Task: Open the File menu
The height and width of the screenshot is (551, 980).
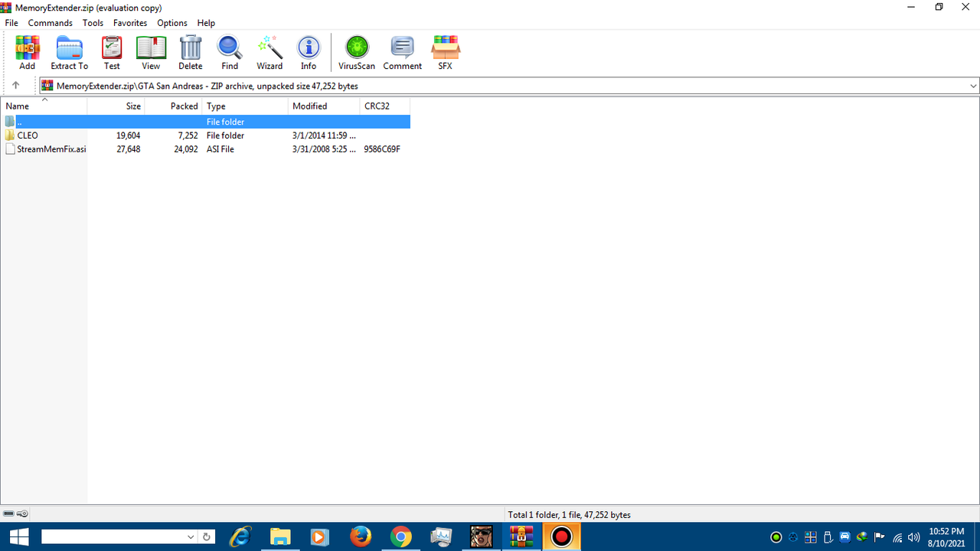Action: click(x=11, y=23)
